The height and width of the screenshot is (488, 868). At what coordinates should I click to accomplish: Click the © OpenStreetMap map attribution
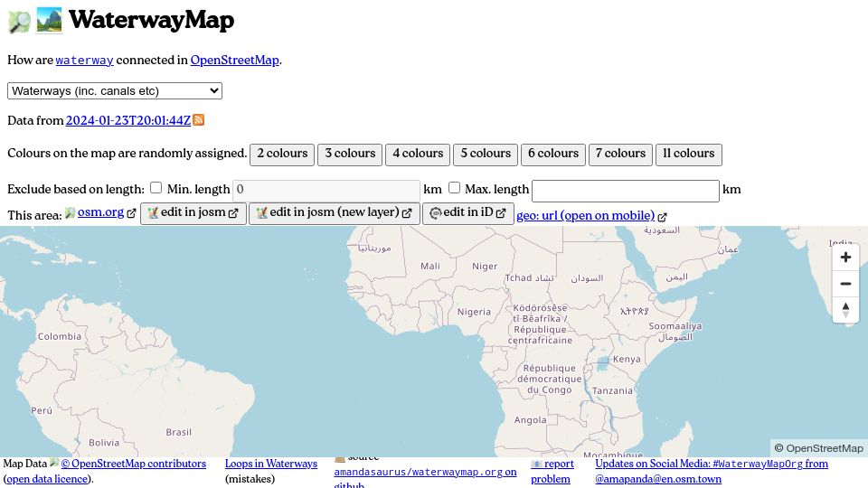coord(819,448)
